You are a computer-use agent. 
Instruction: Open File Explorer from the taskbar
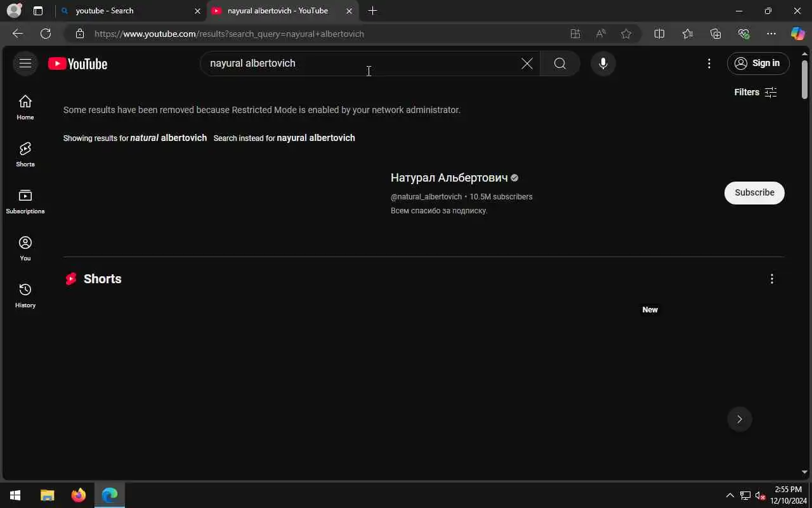(x=48, y=495)
